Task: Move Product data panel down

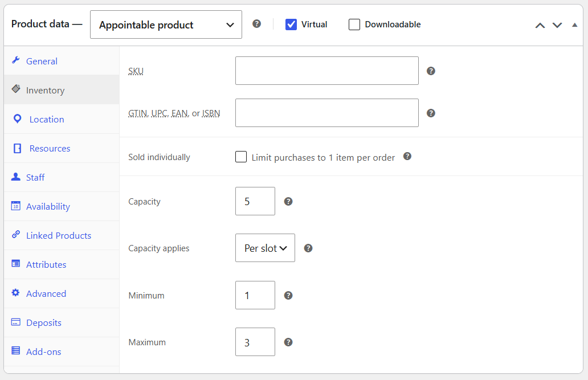Action: click(x=557, y=25)
